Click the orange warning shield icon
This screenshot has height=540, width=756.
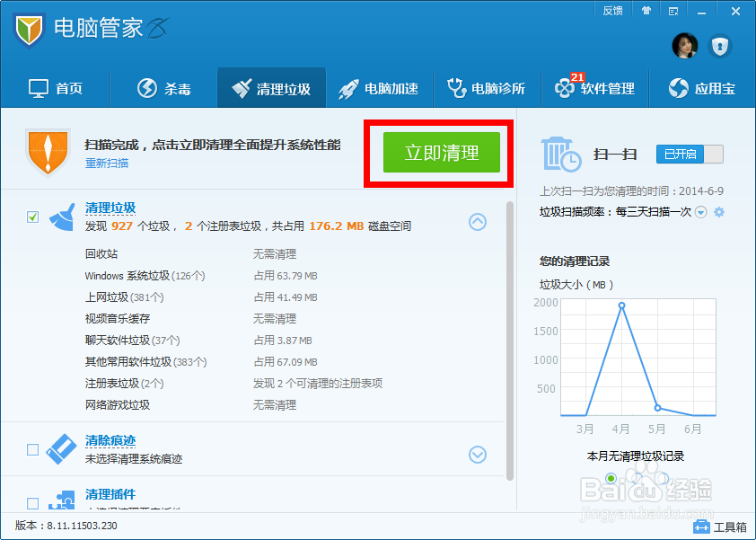48,153
